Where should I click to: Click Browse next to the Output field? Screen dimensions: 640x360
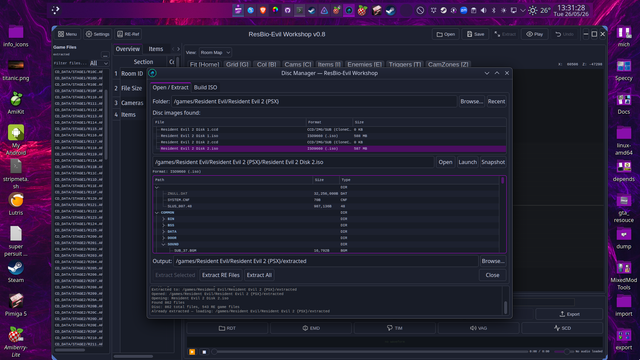tap(493, 261)
